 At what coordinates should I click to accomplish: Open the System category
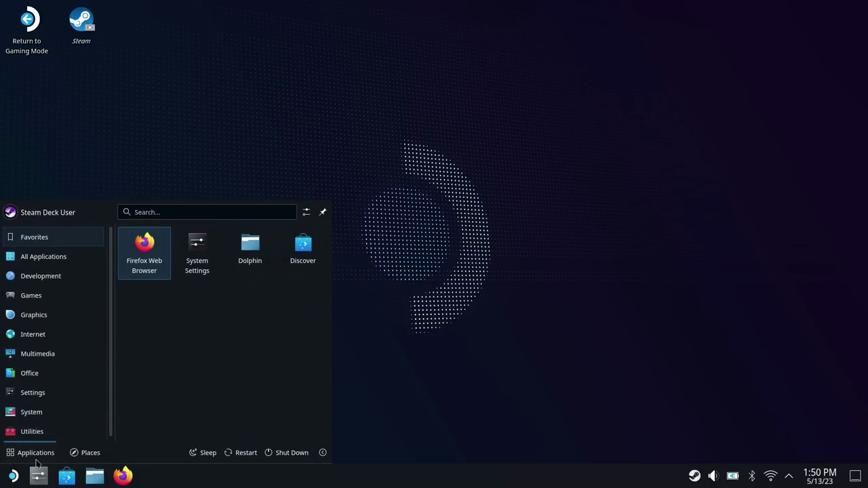click(54, 412)
